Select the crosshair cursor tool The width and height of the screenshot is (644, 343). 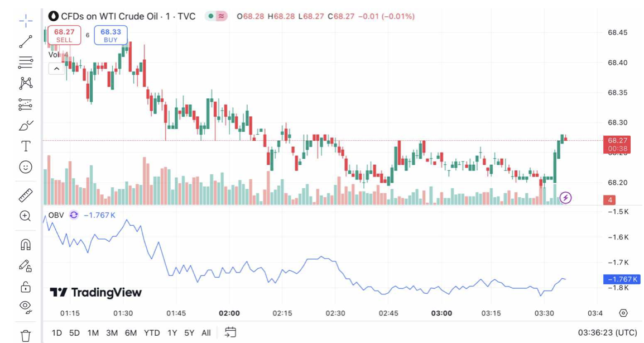pos(26,21)
